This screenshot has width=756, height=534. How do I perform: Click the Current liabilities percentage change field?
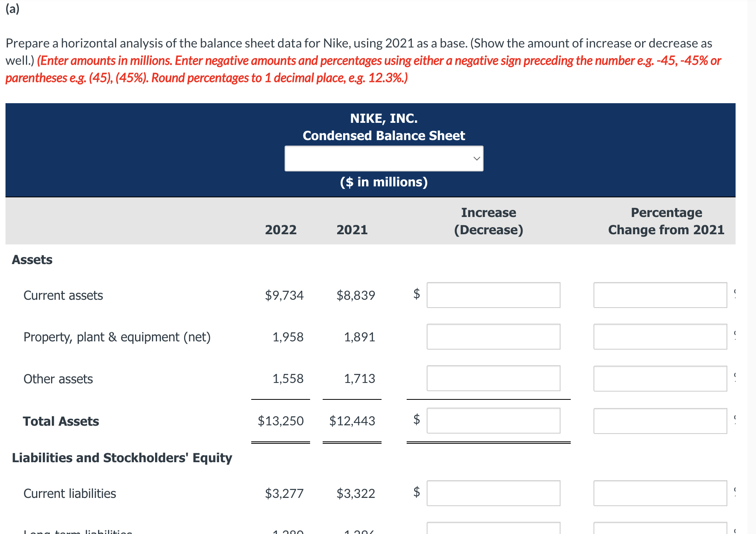click(660, 493)
